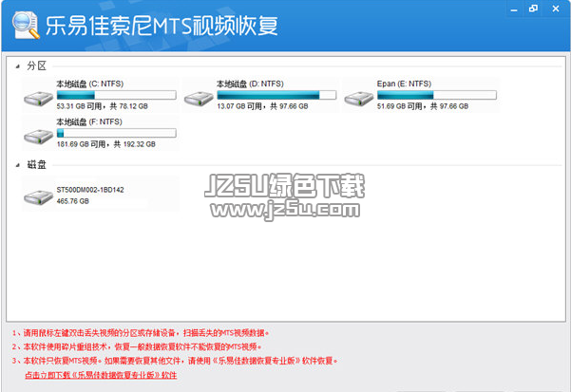The height and width of the screenshot is (392, 571).
Task: Click the ST500DM002-1BD142 disk icon
Action: coord(39,197)
